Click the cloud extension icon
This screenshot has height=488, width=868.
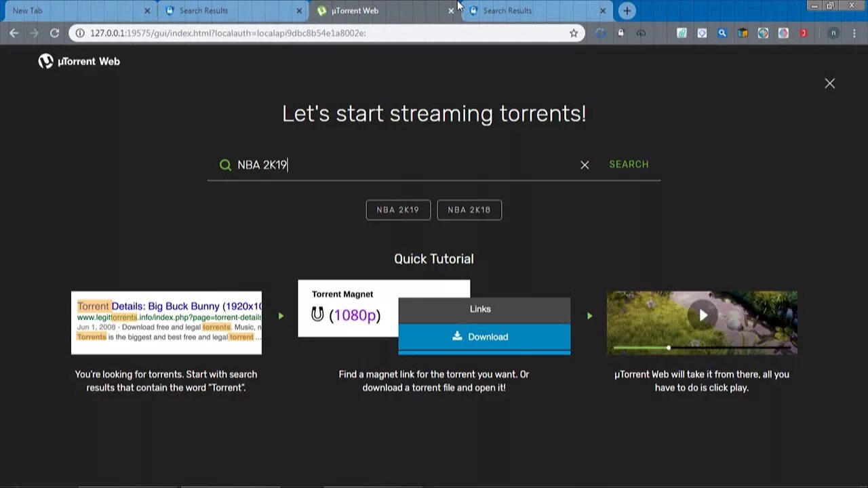pyautogui.click(x=641, y=33)
